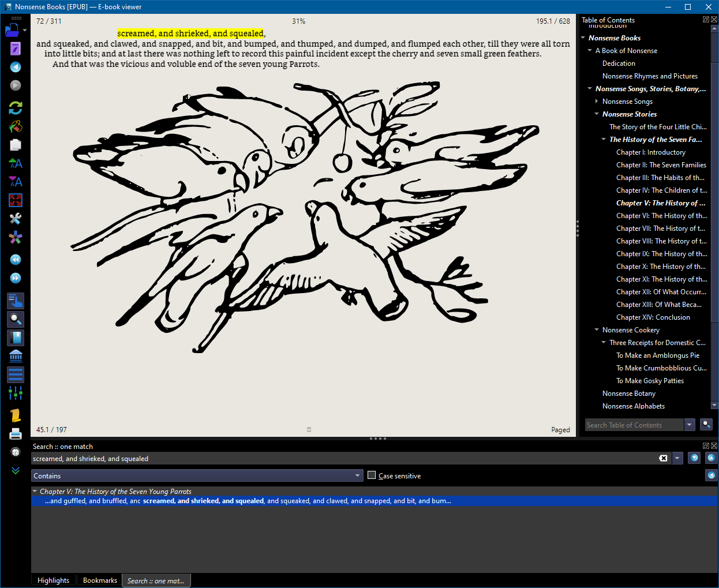This screenshot has width=719, height=588.
Task: Open To Make an Amblongus Pie
Action: click(x=658, y=355)
